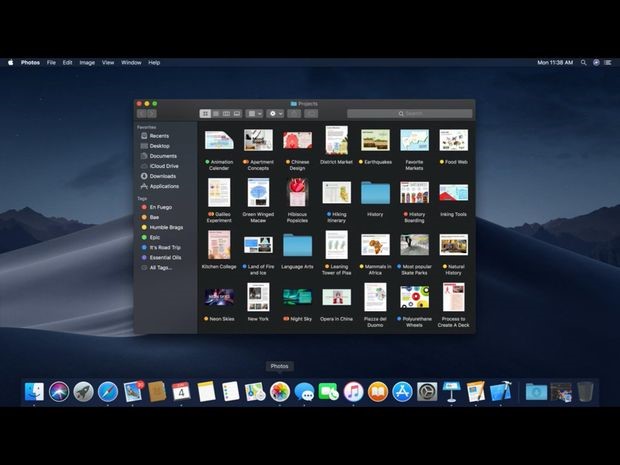
Task: Click the Spotlight search icon in menu bar
Action: coord(584,62)
